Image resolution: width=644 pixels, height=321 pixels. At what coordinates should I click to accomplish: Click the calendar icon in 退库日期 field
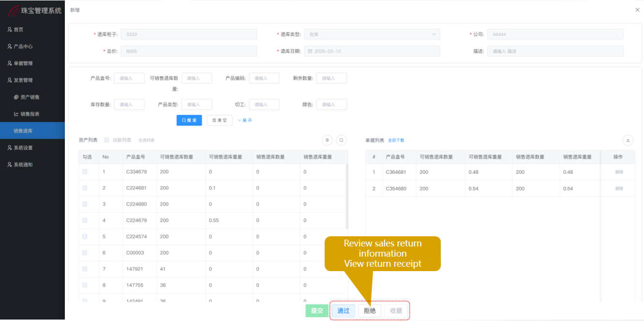[310, 51]
